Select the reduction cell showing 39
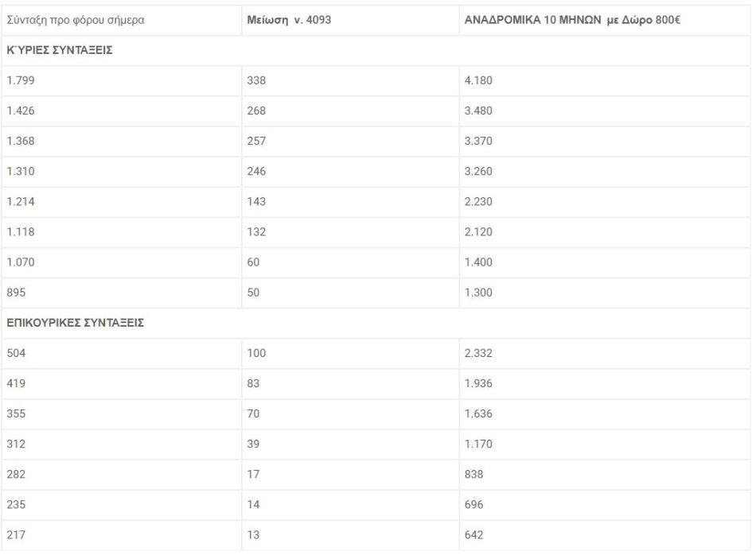 point(350,444)
